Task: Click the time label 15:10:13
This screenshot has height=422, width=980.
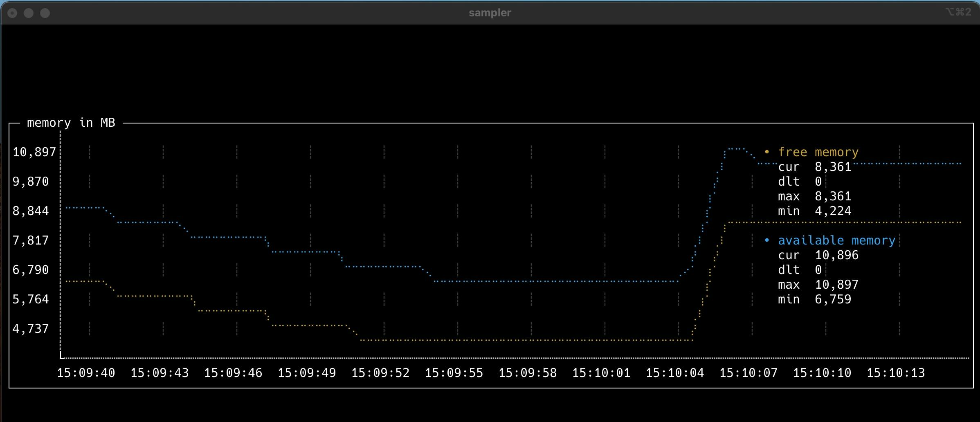Action: (x=896, y=373)
